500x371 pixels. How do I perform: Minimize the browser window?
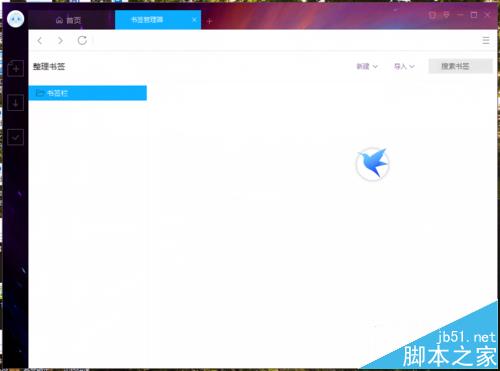tap(460, 15)
